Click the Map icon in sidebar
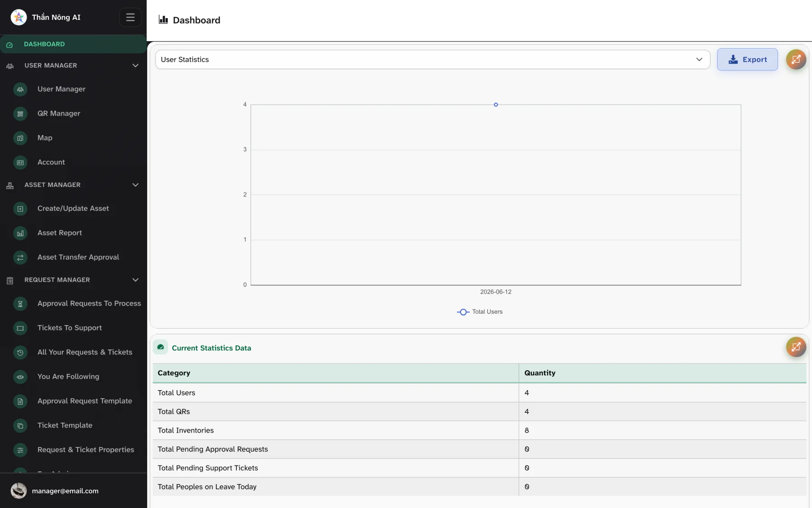The image size is (812, 508). pyautogui.click(x=20, y=138)
